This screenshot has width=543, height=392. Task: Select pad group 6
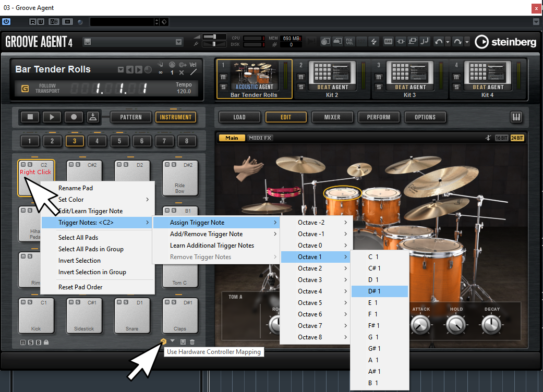142,141
